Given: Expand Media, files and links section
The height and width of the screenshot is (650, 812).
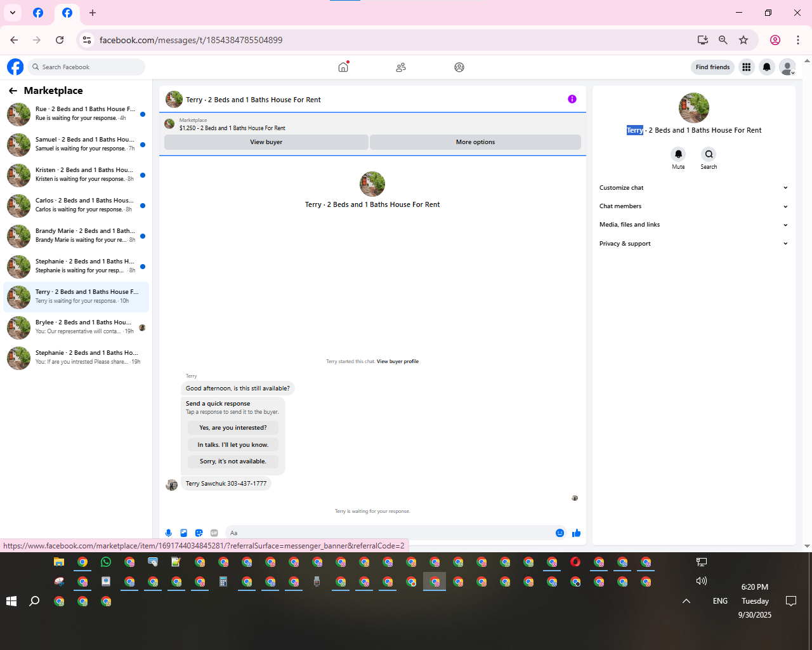Looking at the screenshot, I should [x=693, y=225].
